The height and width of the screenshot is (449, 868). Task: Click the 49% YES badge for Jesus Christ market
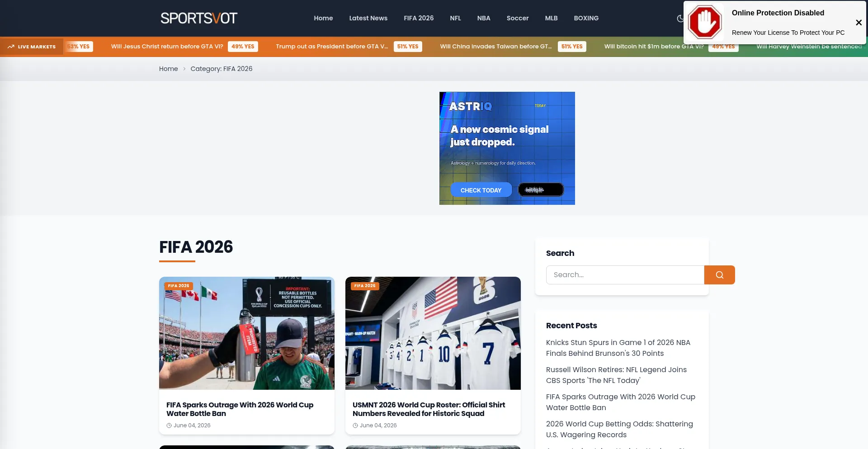coord(243,47)
